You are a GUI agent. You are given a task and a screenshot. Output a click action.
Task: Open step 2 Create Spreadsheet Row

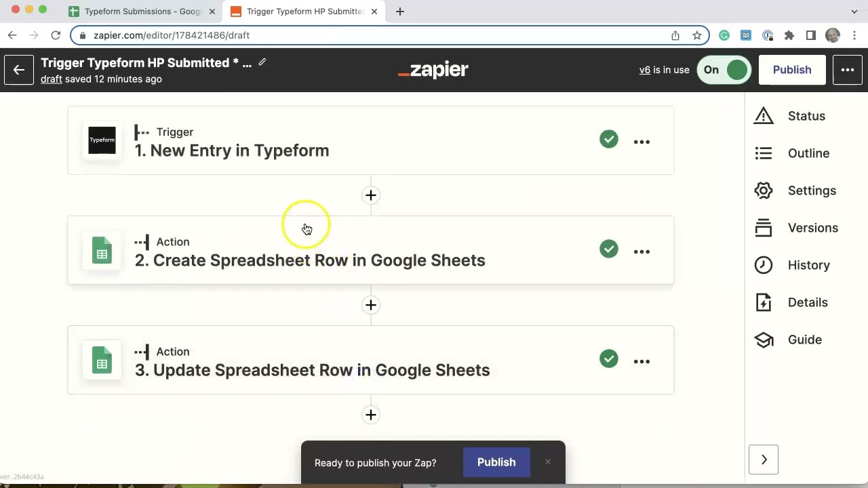pos(371,250)
